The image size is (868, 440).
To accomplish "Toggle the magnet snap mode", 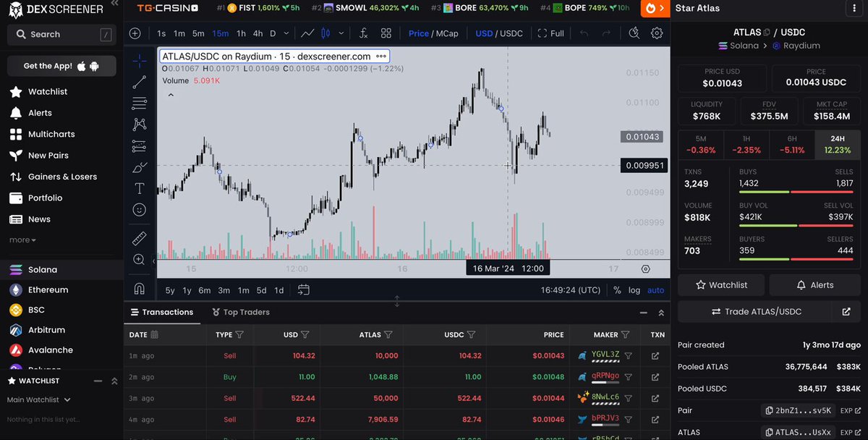I will 140,288.
